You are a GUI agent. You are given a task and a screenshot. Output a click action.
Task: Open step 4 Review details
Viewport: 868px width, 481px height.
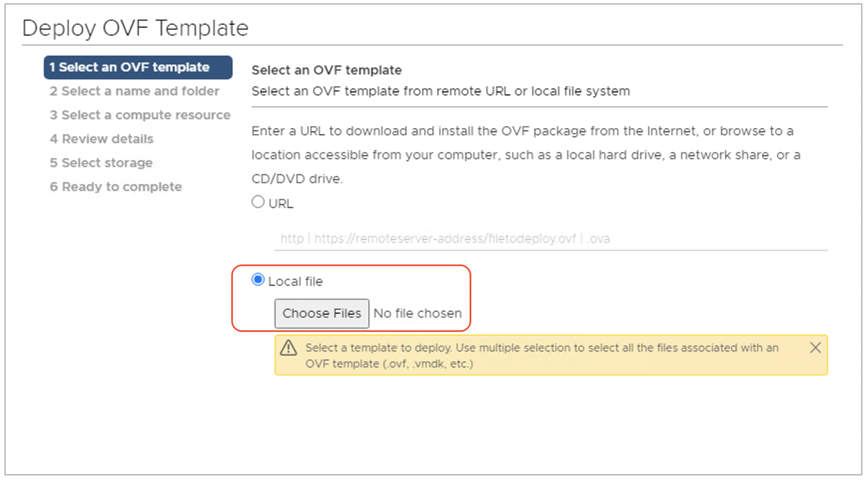coord(102,139)
